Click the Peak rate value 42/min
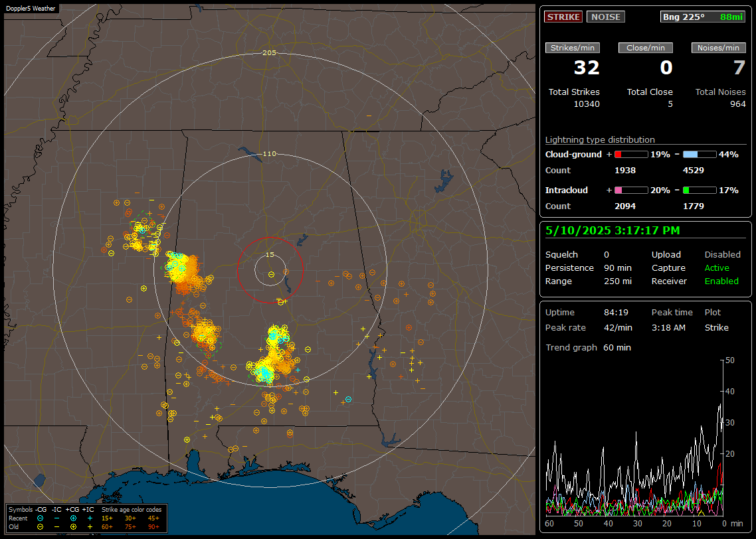Viewport: 756px width, 539px height. pyautogui.click(x=618, y=327)
